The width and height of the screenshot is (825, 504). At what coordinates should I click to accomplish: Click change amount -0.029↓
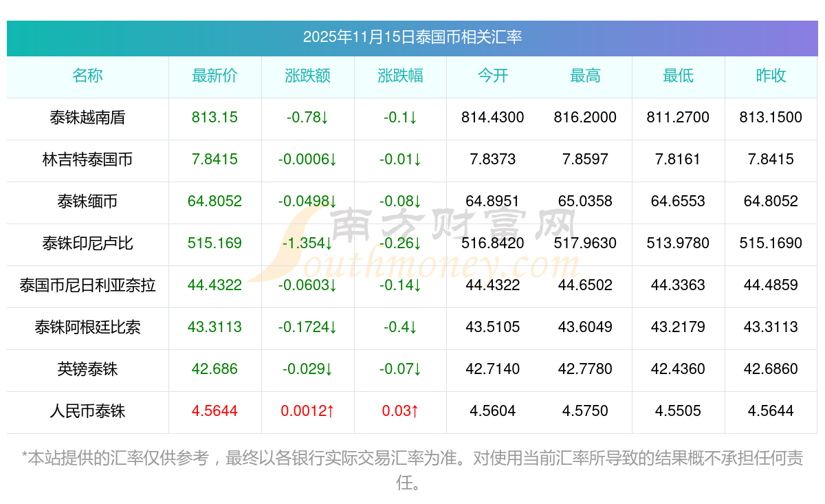coord(307,369)
